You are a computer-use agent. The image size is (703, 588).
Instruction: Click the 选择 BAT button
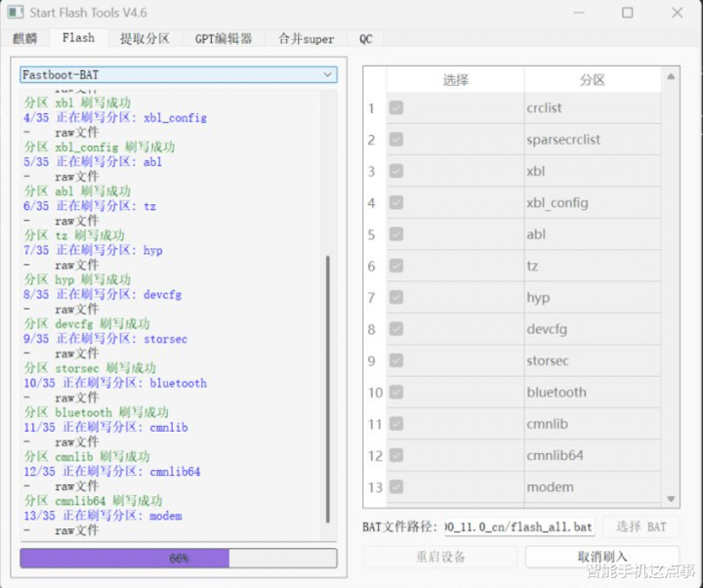[641, 526]
